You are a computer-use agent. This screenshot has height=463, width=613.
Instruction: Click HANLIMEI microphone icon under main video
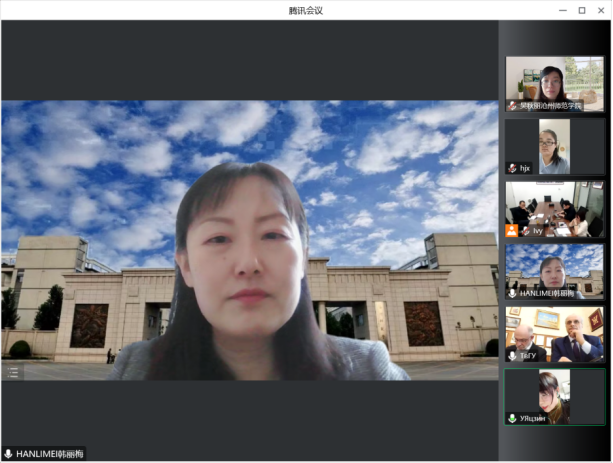[8, 454]
